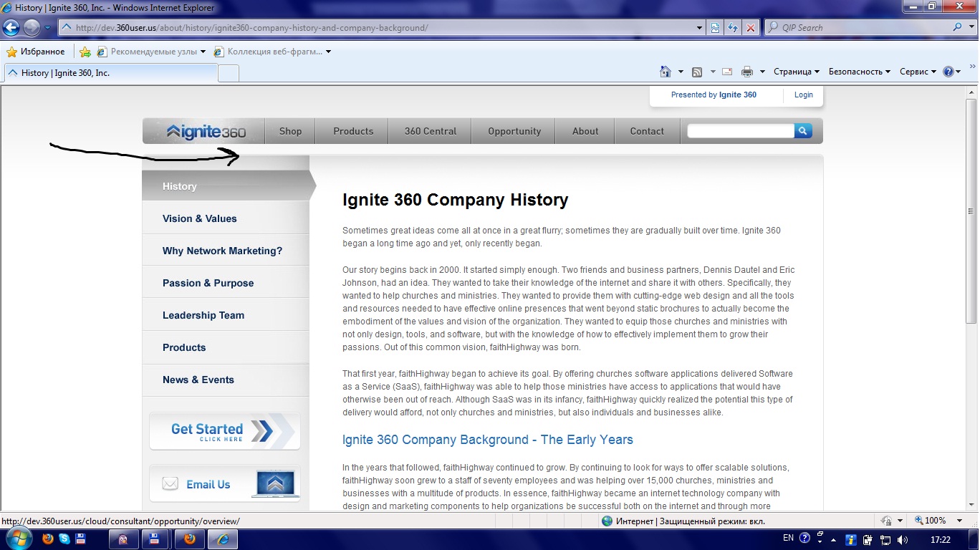Click the site search text field

[741, 131]
